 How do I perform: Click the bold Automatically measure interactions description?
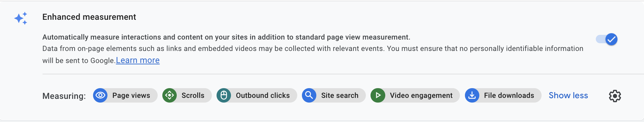pos(226,37)
